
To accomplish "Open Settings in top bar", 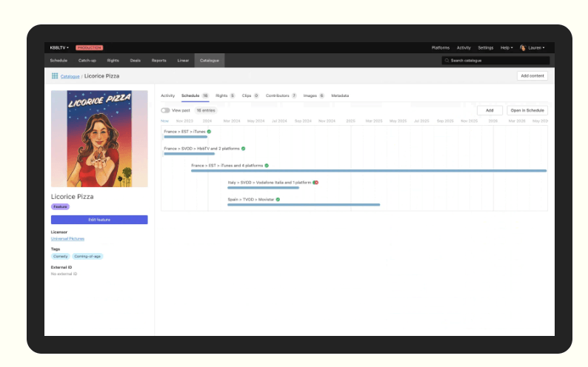I will coord(486,47).
